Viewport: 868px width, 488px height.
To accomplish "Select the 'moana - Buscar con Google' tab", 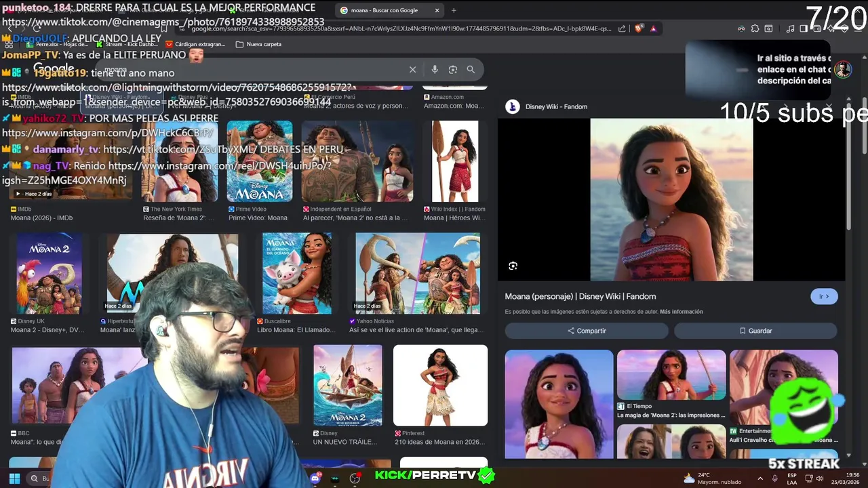I will pyautogui.click(x=390, y=10).
